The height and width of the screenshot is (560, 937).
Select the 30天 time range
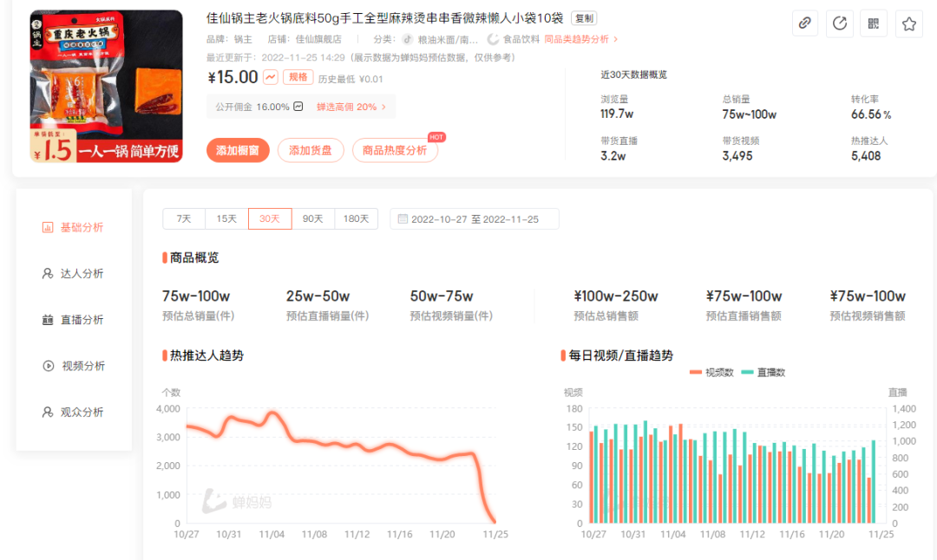pyautogui.click(x=270, y=218)
